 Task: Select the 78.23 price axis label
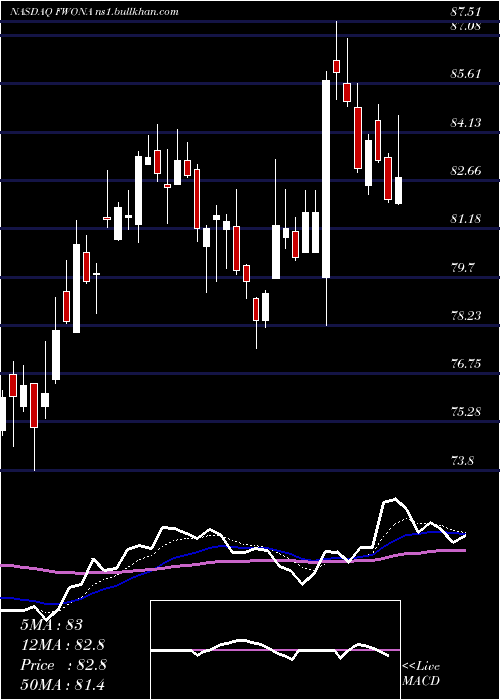[465, 315]
